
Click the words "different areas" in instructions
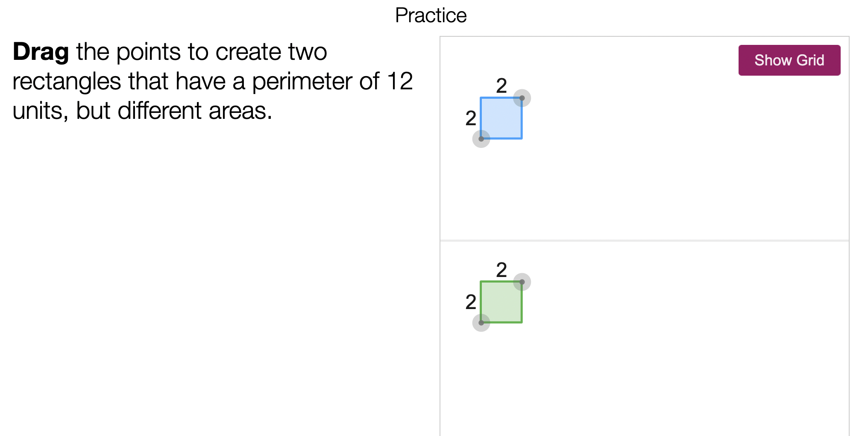(x=195, y=111)
